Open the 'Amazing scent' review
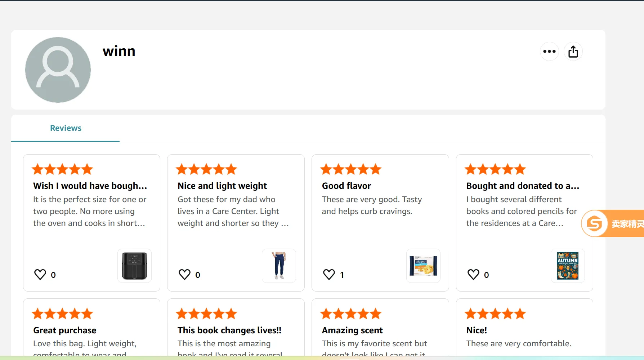The image size is (644, 360). 352,330
